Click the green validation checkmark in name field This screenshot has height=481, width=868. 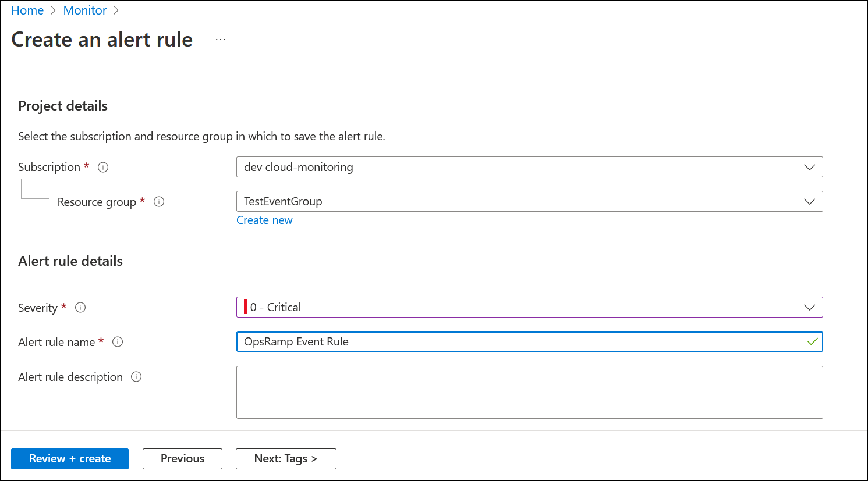pos(813,341)
